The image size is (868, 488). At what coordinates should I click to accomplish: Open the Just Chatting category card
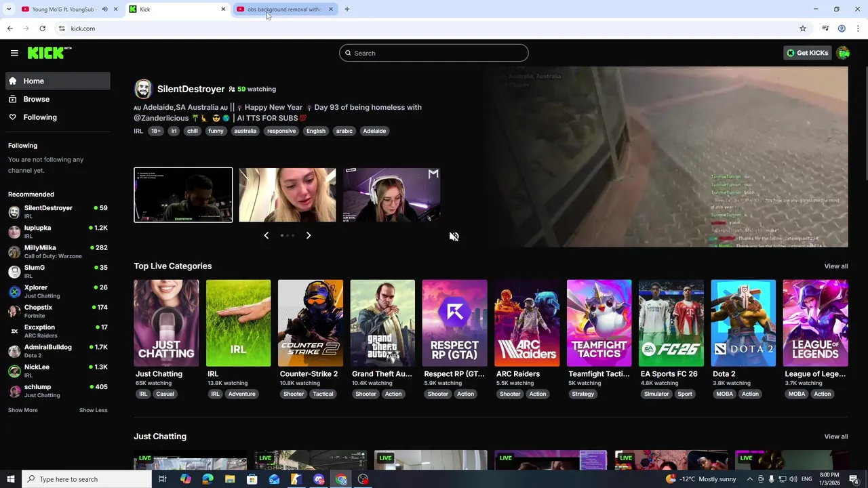(166, 323)
